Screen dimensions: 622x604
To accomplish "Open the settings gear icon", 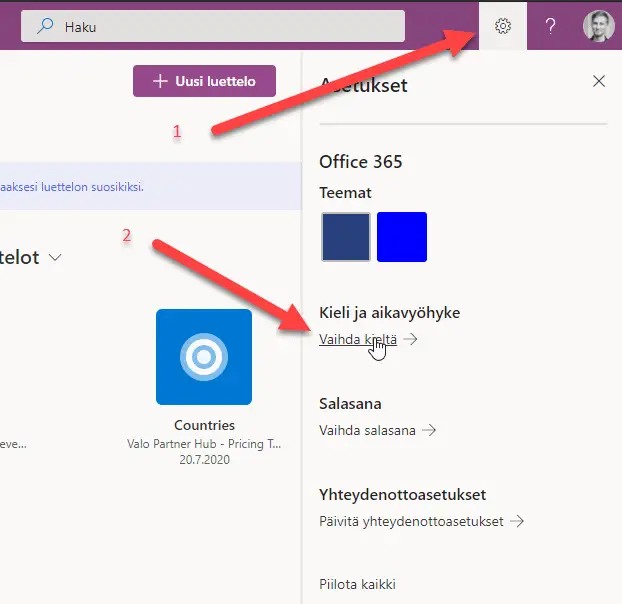I will point(503,26).
